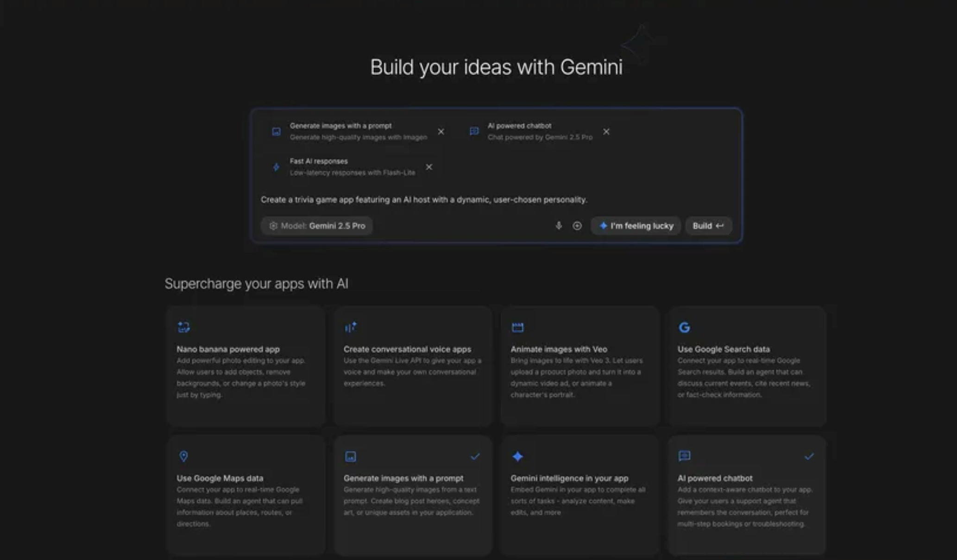Click the I'm feeling lucky button
This screenshot has height=560, width=957.
pyautogui.click(x=635, y=226)
